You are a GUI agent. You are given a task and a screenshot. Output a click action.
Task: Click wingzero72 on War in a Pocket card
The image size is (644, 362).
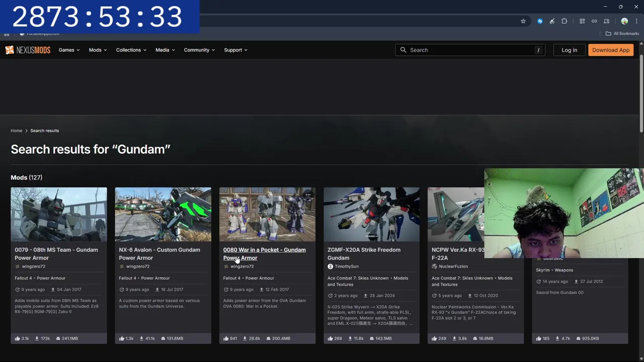(242, 266)
